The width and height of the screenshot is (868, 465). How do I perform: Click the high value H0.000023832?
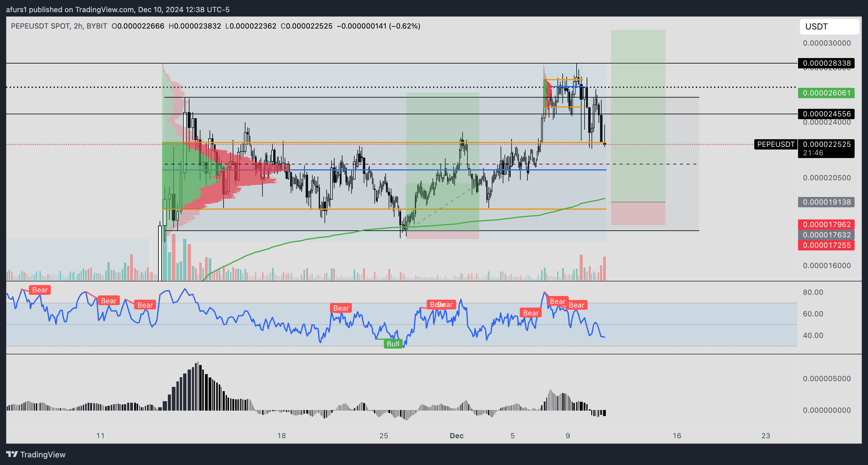195,26
